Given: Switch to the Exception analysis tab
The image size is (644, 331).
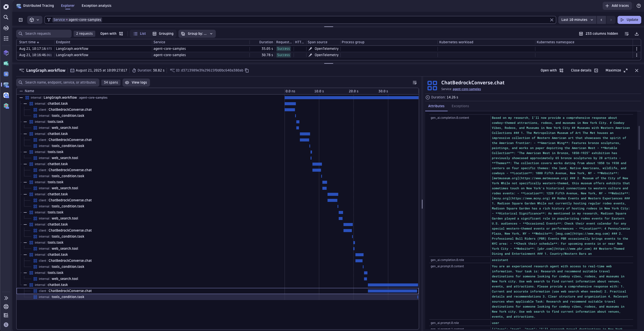Looking at the screenshot, I should [x=96, y=6].
